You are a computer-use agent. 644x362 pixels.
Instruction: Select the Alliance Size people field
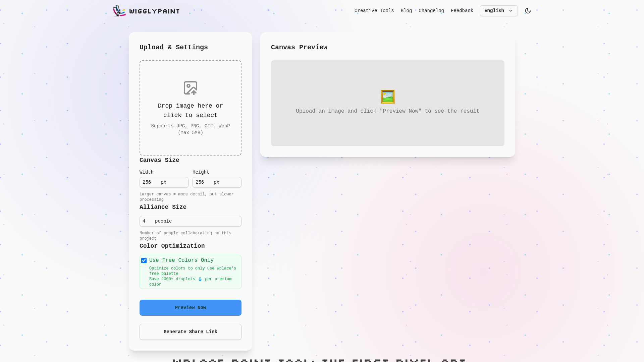(x=190, y=221)
